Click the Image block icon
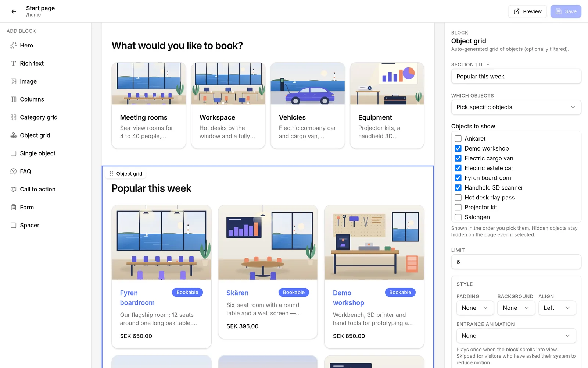 [14, 81]
